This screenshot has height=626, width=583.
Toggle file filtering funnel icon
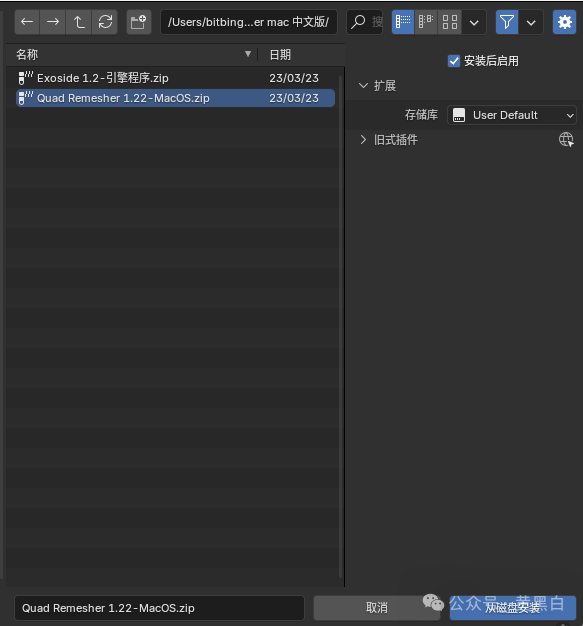click(507, 22)
